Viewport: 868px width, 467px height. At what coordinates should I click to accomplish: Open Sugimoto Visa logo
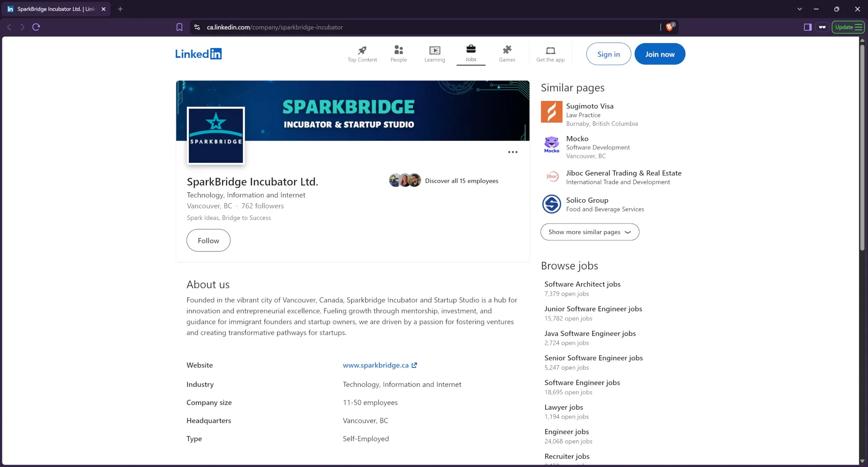(552, 112)
